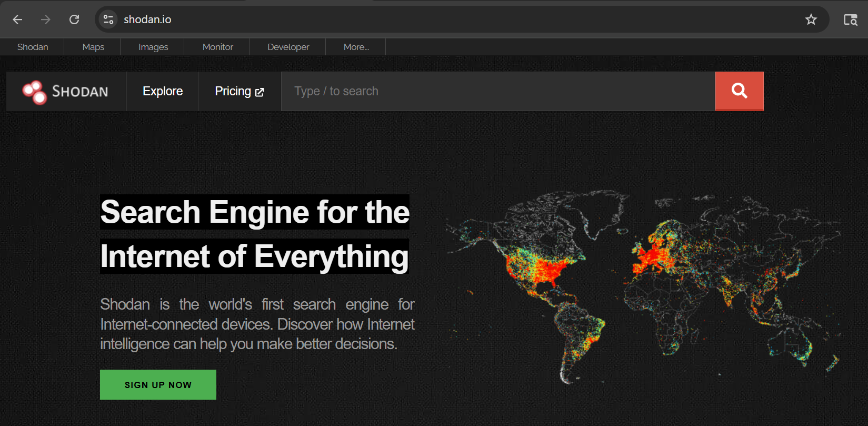The image size is (868, 426).
Task: Reload the shodan.io page
Action: pyautogui.click(x=74, y=19)
